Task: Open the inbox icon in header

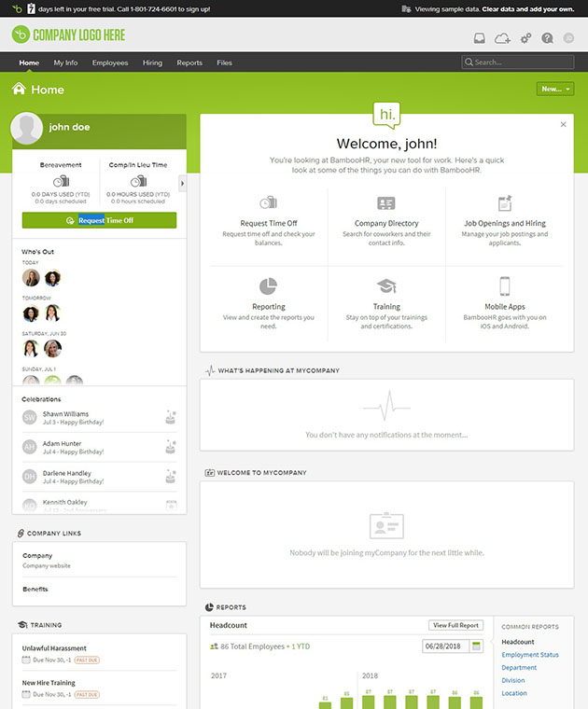Action: pos(479,38)
